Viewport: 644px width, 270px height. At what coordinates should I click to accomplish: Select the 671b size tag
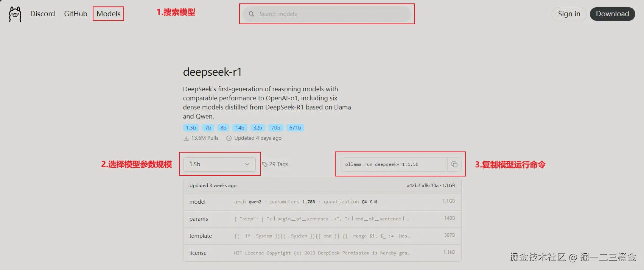click(295, 128)
